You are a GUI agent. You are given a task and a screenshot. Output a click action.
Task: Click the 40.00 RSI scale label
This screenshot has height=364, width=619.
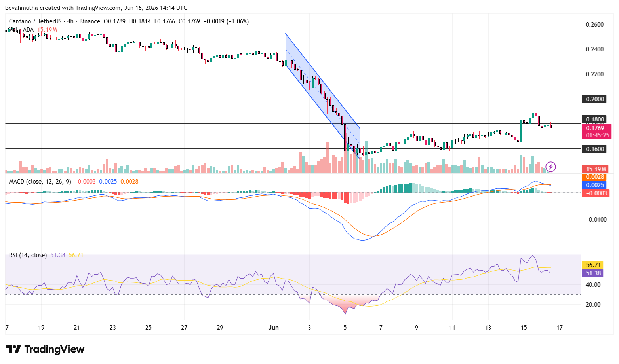coord(593,285)
